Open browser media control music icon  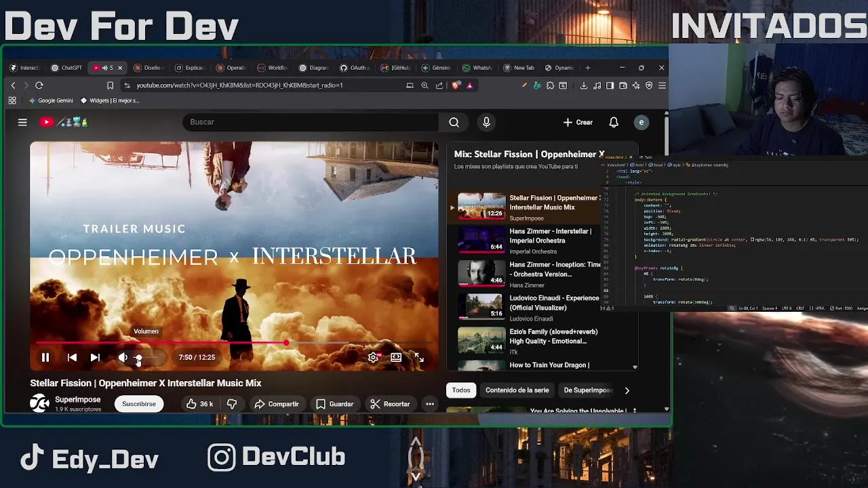(597, 85)
